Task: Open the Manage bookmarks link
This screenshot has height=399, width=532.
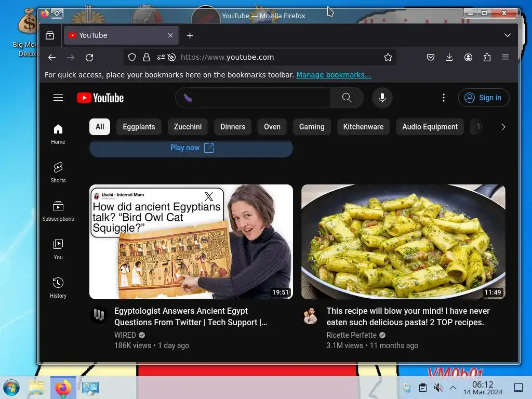Action: (334, 75)
